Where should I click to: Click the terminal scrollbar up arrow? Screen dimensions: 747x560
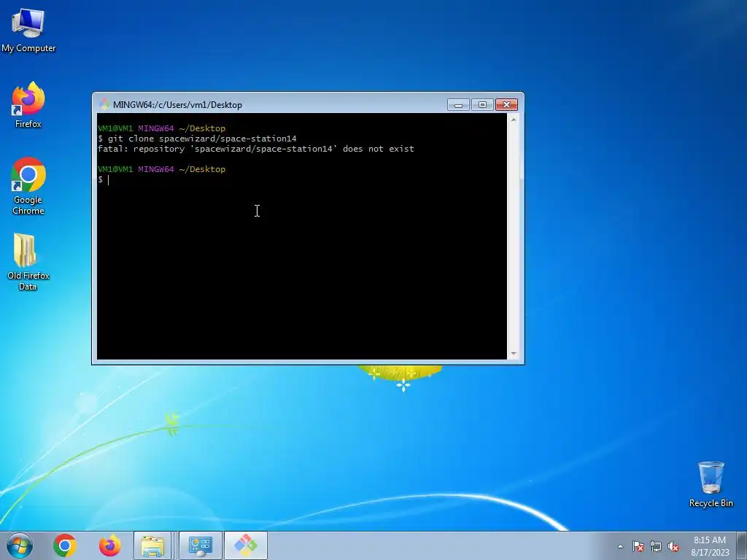(x=514, y=120)
